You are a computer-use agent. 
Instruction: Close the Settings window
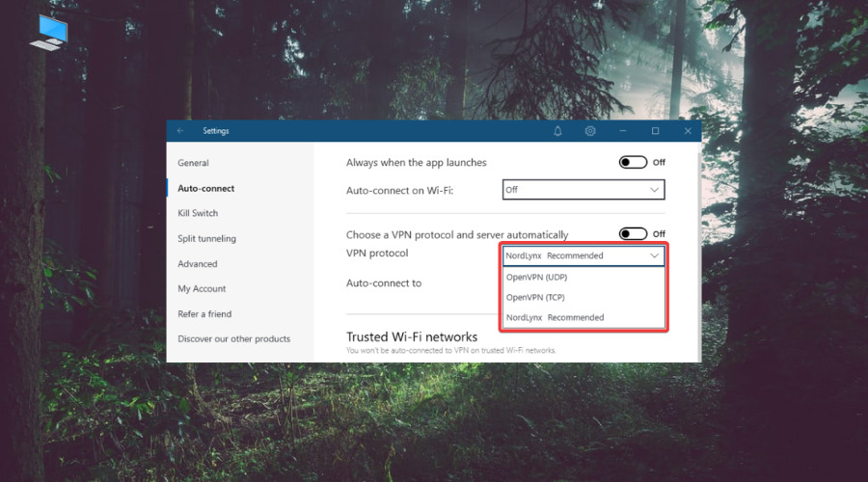tap(688, 131)
